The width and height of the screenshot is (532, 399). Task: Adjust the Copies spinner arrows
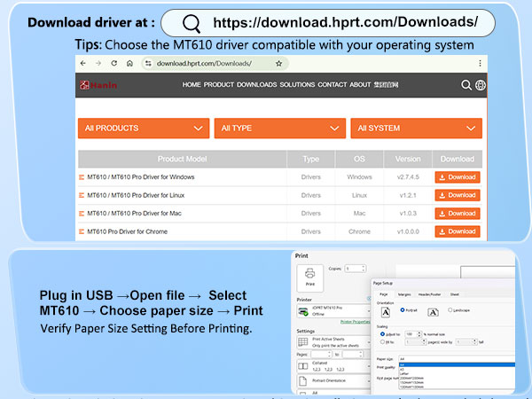364,269
